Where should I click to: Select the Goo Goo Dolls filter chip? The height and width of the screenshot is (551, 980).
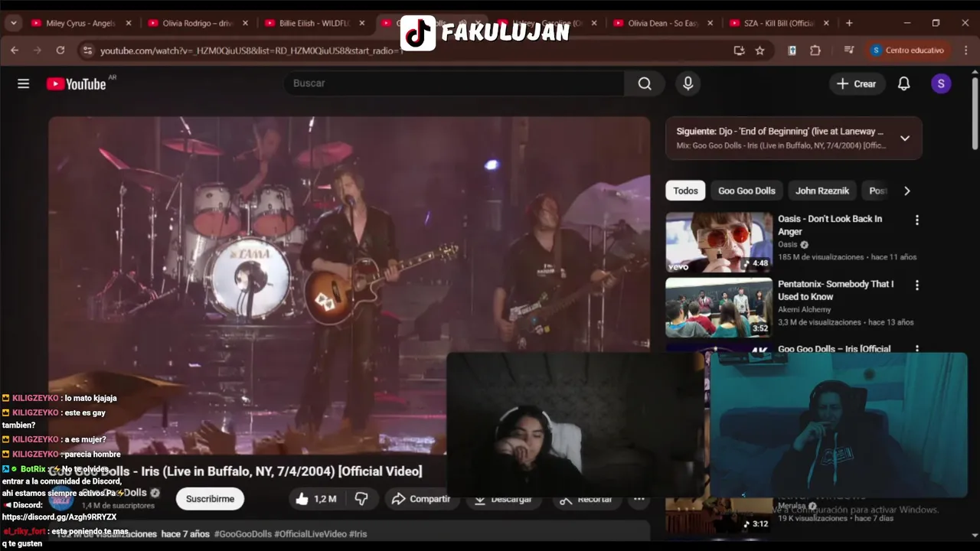pyautogui.click(x=746, y=191)
